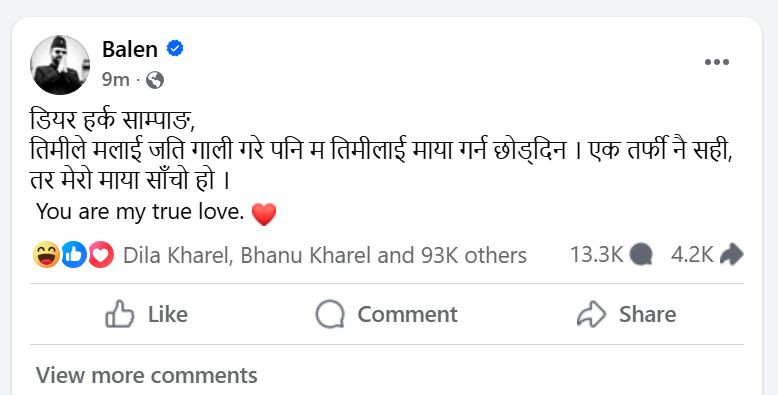Screen dimensions: 778x395
Task: Click the comment bubble icon beside 13.3K
Action: 641,256
